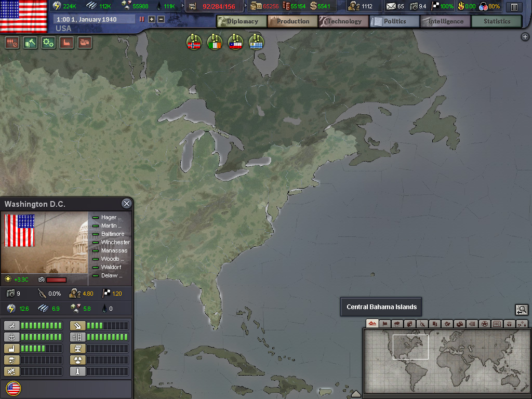Click the USA flag in top corner
This screenshot has width=532, height=399.
click(24, 15)
